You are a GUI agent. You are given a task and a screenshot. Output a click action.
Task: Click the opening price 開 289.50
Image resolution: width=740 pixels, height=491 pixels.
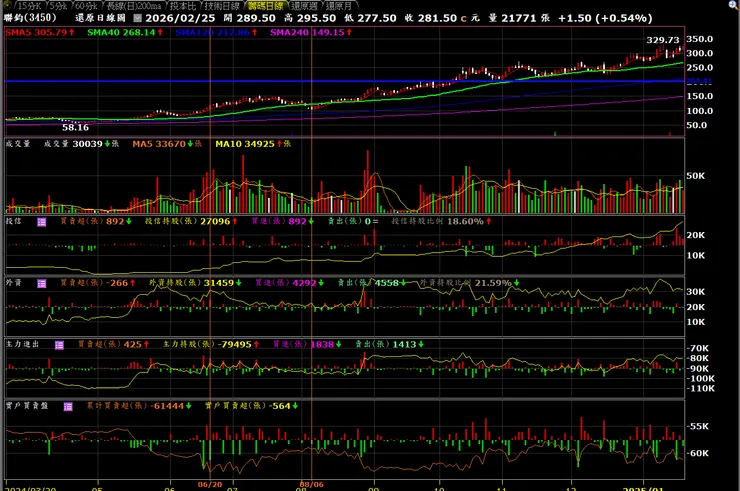[x=250, y=18]
